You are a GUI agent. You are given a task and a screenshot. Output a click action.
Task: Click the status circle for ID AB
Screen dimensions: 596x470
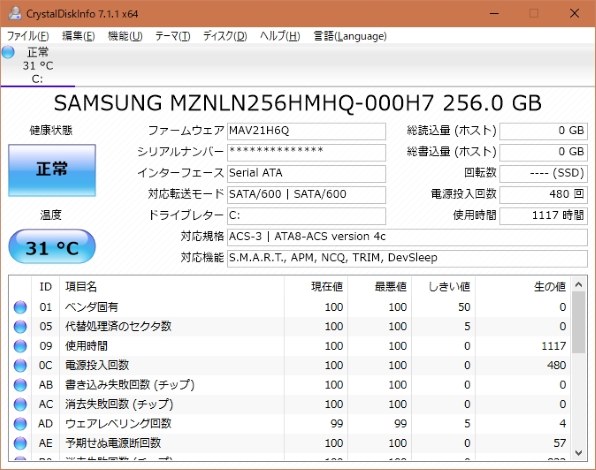(20, 385)
